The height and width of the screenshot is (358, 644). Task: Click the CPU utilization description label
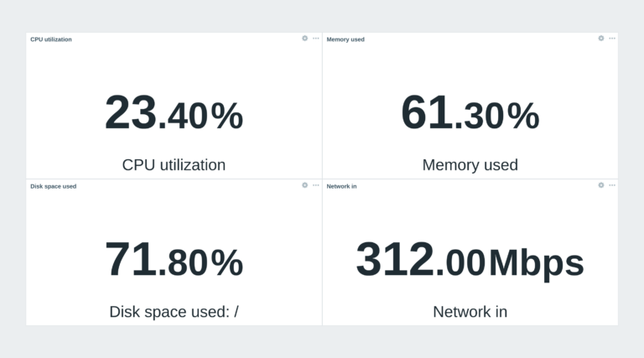(x=174, y=165)
